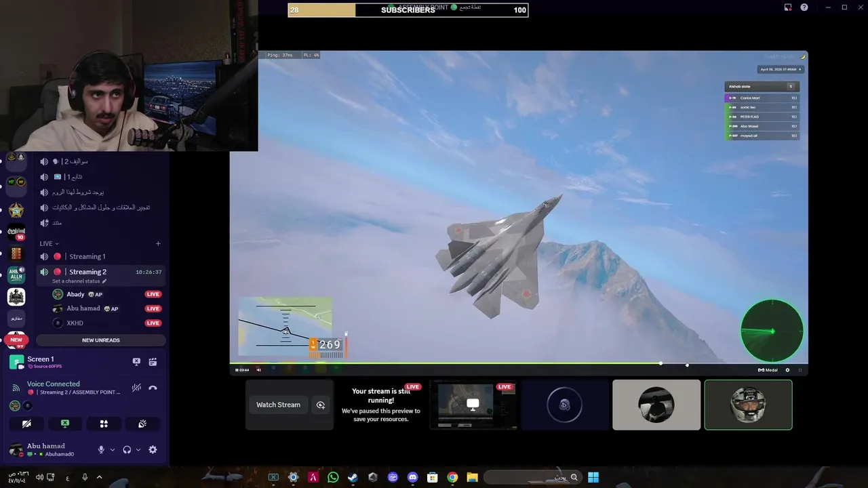
Task: Click Watch Stream button
Action: (x=278, y=405)
